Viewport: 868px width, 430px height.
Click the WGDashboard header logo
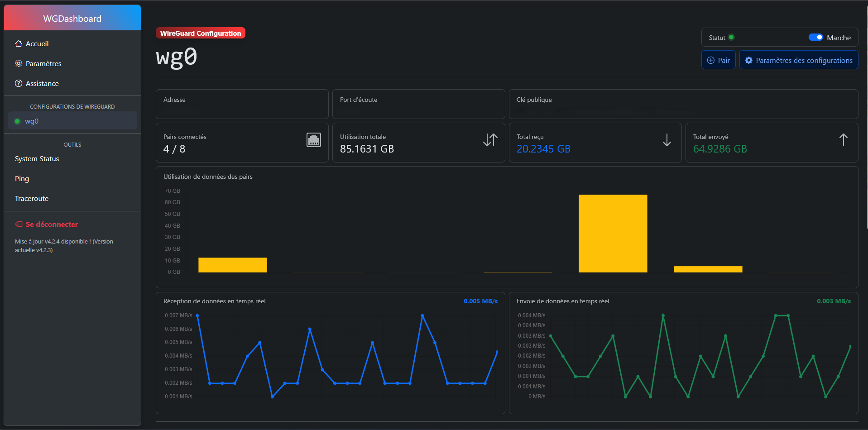(x=72, y=19)
